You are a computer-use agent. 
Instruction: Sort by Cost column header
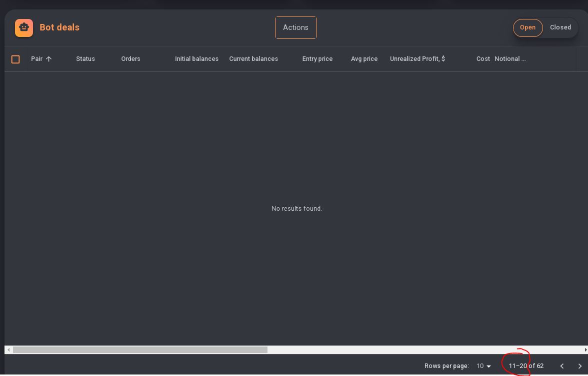coord(483,59)
